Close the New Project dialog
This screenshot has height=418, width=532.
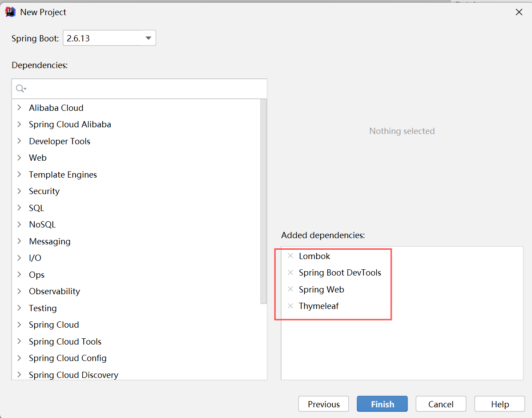coord(519,12)
